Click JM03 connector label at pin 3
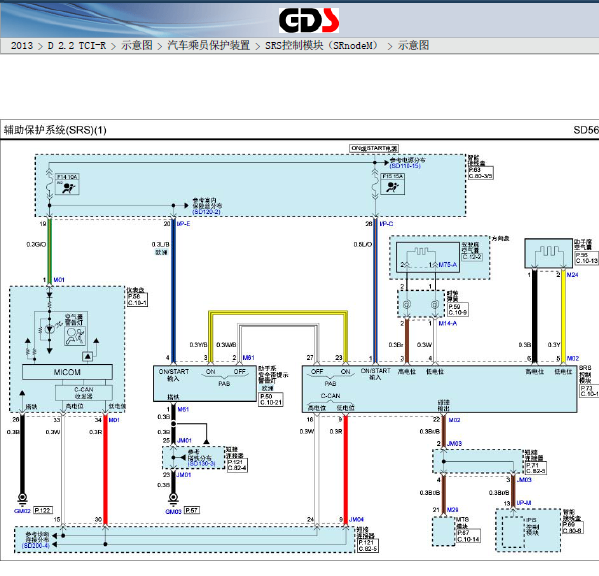The image size is (599, 576). click(x=524, y=480)
